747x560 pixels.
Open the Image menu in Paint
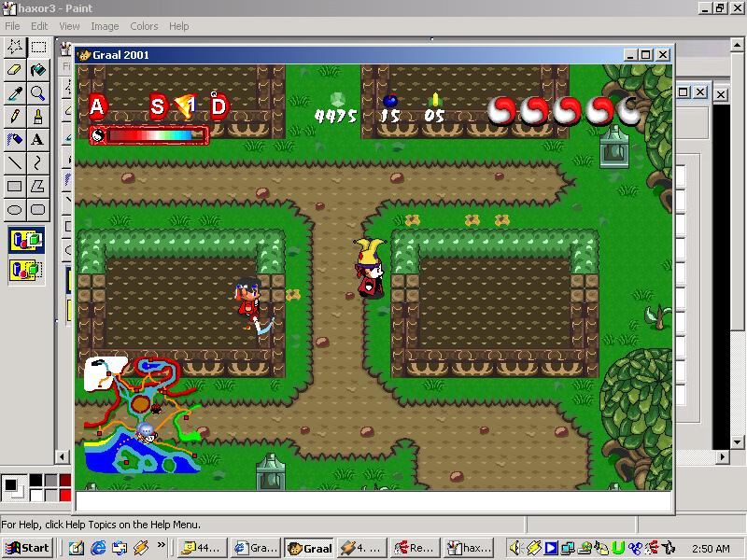[105, 26]
